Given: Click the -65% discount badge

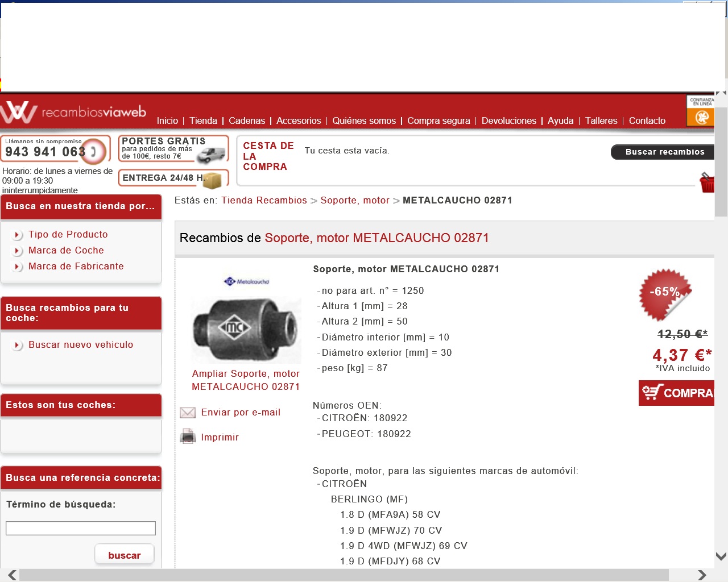Looking at the screenshot, I should (665, 294).
